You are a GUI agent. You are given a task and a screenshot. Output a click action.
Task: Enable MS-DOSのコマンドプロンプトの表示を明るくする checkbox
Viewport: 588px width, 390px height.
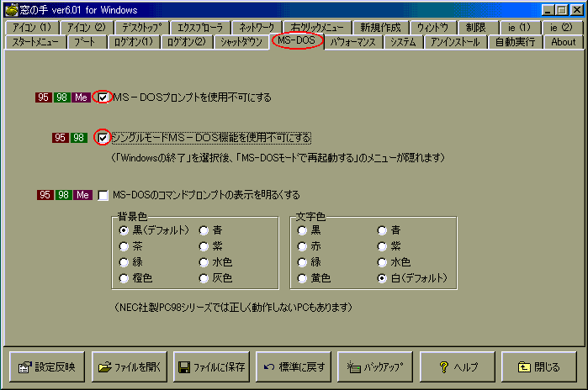103,195
